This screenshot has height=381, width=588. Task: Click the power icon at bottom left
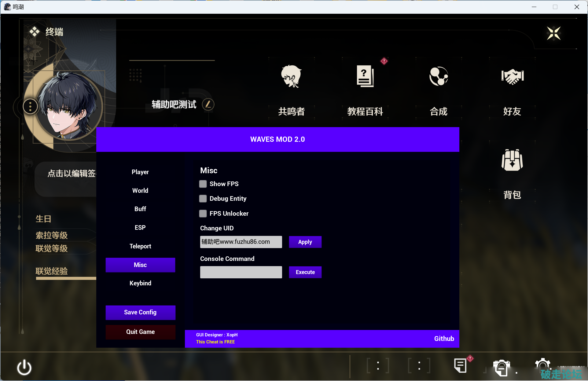click(24, 367)
